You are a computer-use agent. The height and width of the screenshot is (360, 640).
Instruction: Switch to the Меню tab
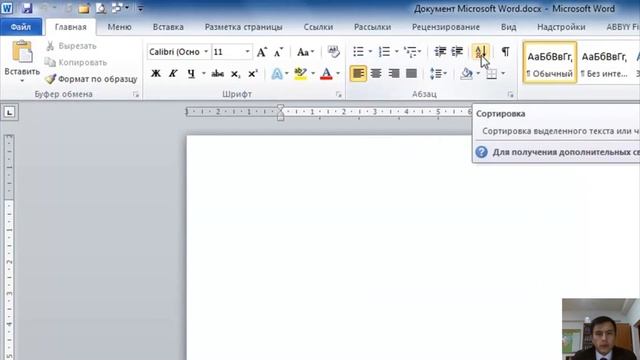119,27
